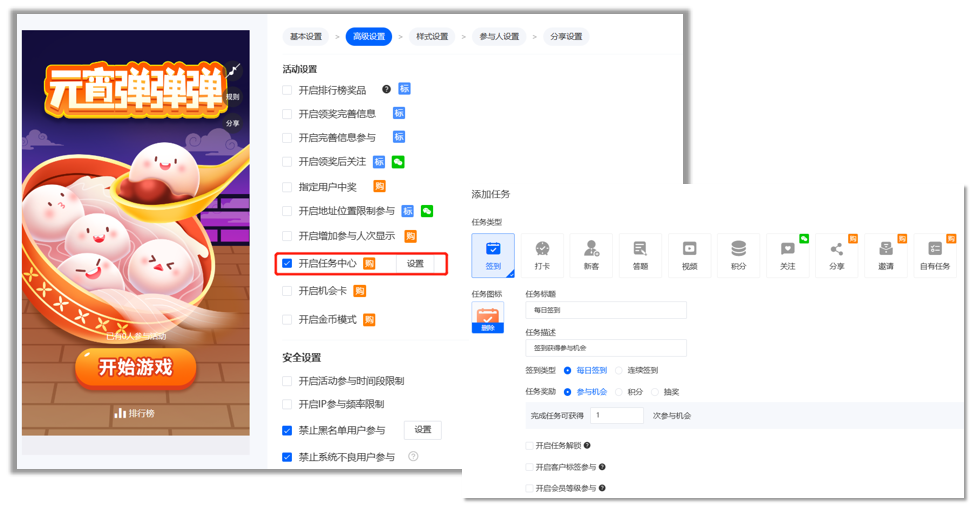Select the 答题 task type icon
The image size is (974, 507).
pyautogui.click(x=640, y=255)
